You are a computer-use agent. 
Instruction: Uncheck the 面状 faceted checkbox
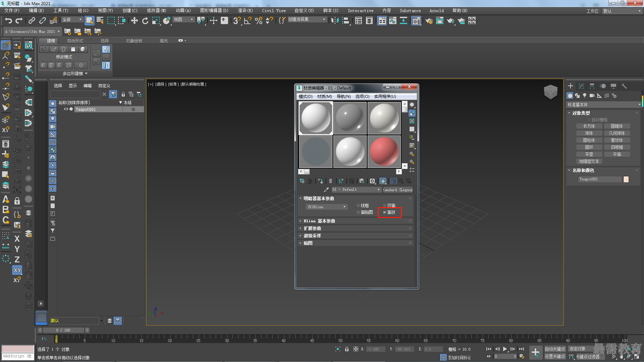(385, 212)
